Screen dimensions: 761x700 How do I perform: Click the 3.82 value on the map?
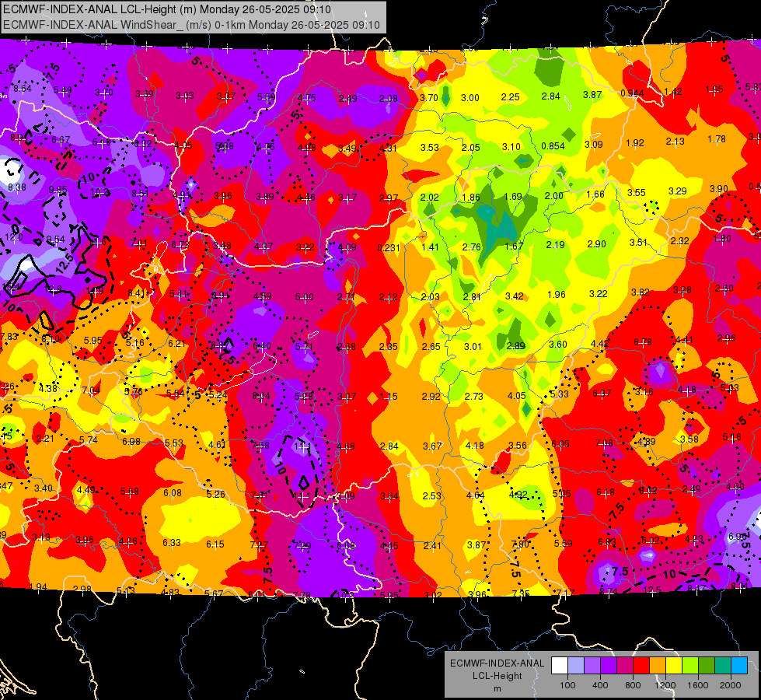641,292
